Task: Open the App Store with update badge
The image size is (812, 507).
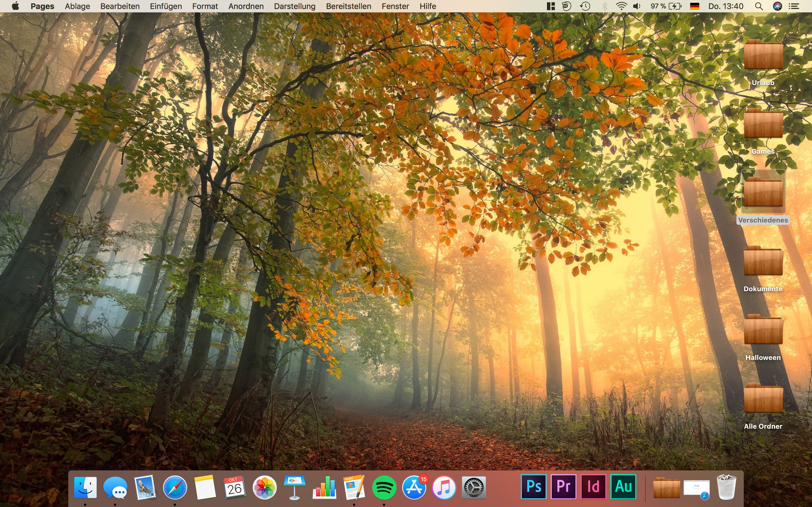Action: point(414,487)
